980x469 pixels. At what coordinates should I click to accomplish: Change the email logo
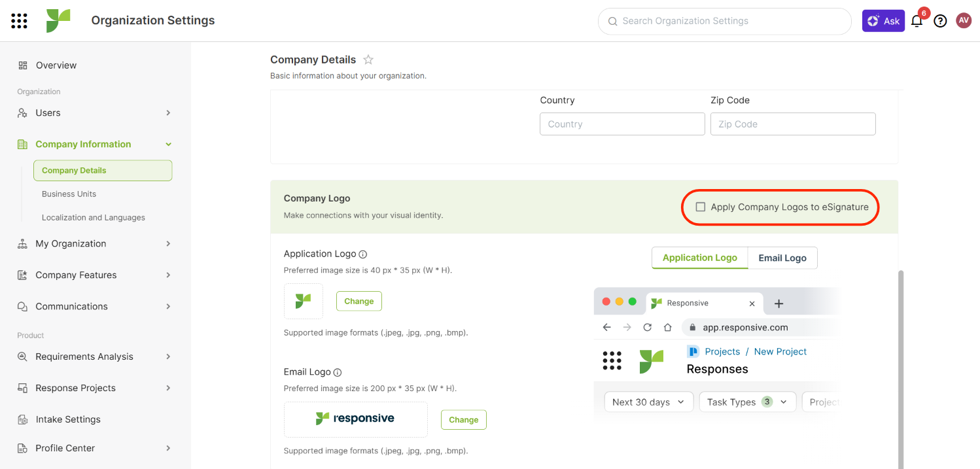coord(464,420)
